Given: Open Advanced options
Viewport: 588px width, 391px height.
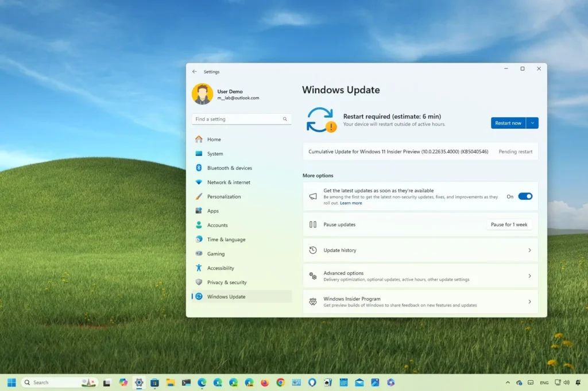Looking at the screenshot, I should click(x=420, y=276).
